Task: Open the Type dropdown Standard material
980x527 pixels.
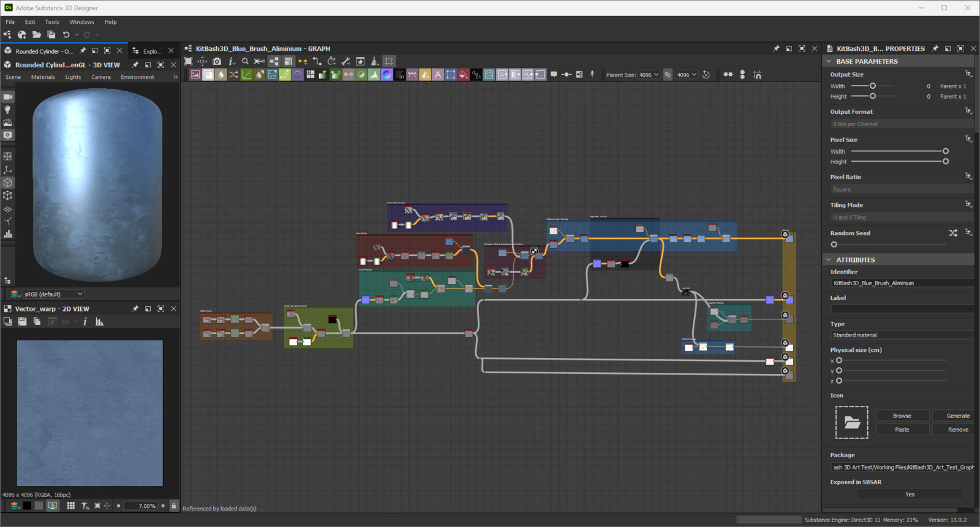Action: (x=902, y=335)
